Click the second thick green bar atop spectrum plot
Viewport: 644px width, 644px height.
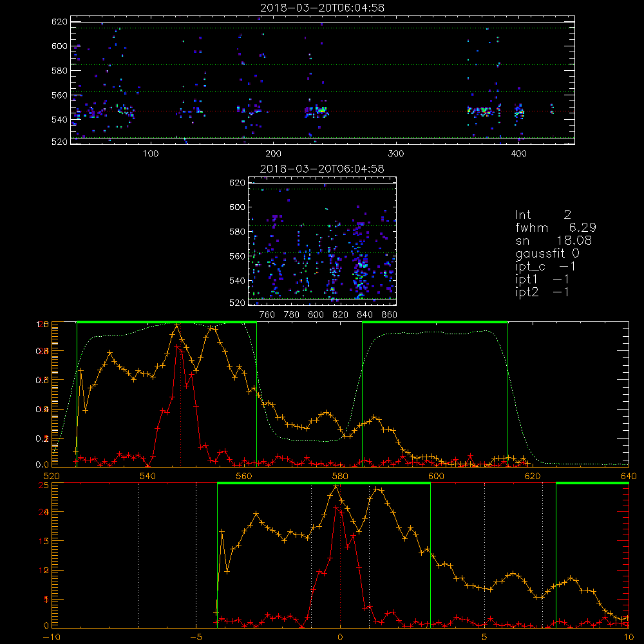[x=435, y=323]
